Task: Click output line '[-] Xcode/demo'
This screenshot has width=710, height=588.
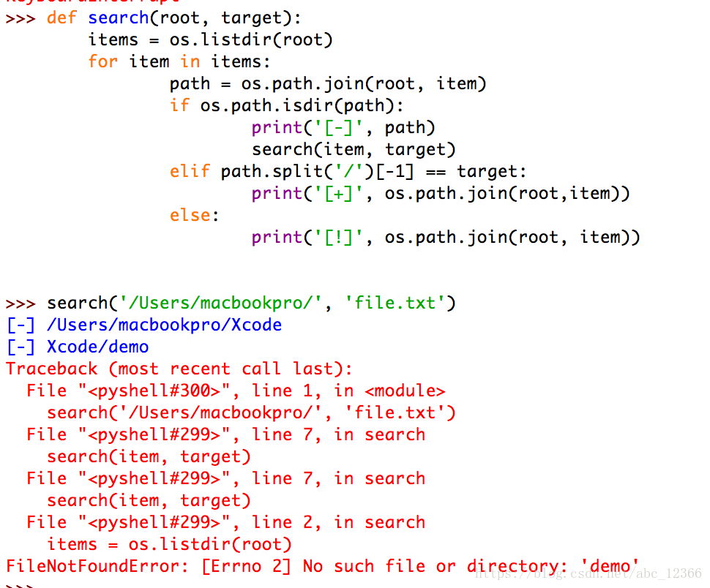Action: point(77,347)
